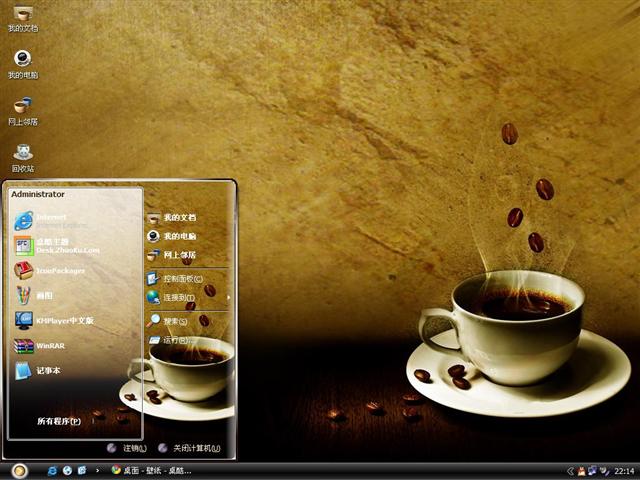The width and height of the screenshot is (640, 480).
Task: Click the round Start button on taskbar
Action: click(x=19, y=471)
